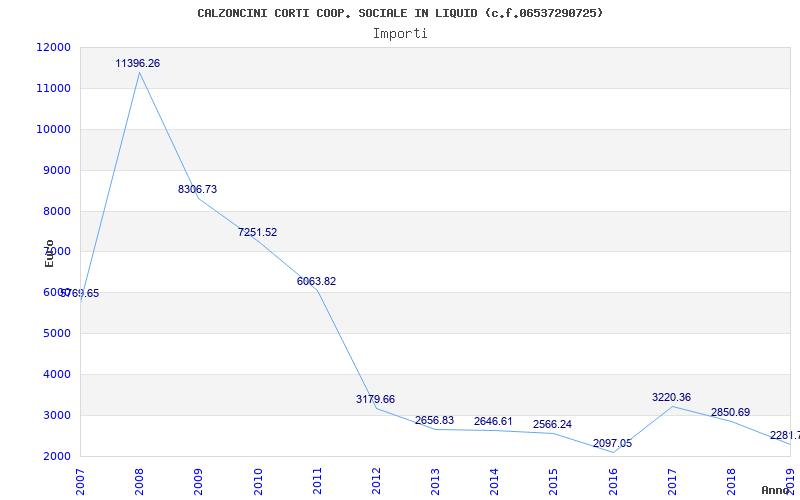Image resolution: width=800 pixels, height=500 pixels.
Task: Click the 2013 x-axis year label
Action: pos(435,481)
